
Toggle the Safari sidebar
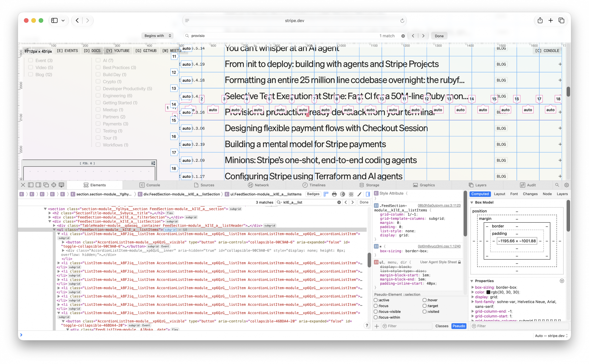tap(55, 20)
